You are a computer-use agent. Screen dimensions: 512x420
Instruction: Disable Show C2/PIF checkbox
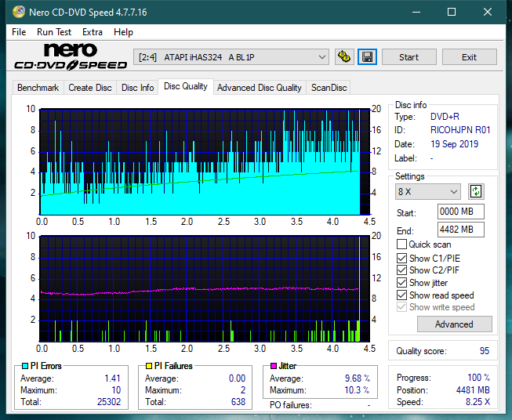401,270
